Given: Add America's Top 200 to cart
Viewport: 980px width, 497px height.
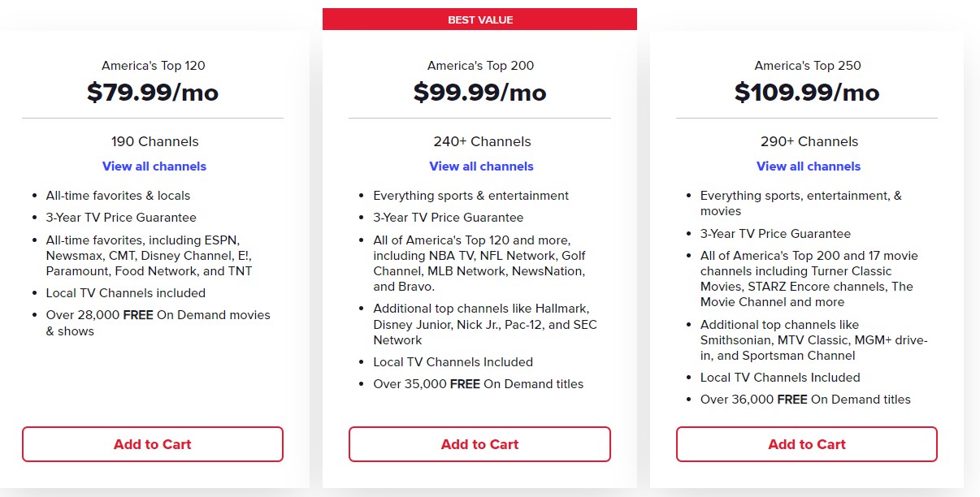Looking at the screenshot, I should click(x=479, y=444).
